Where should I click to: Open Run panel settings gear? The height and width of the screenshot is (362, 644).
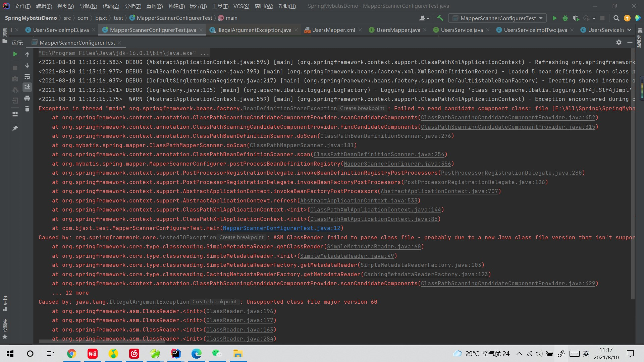(x=619, y=42)
